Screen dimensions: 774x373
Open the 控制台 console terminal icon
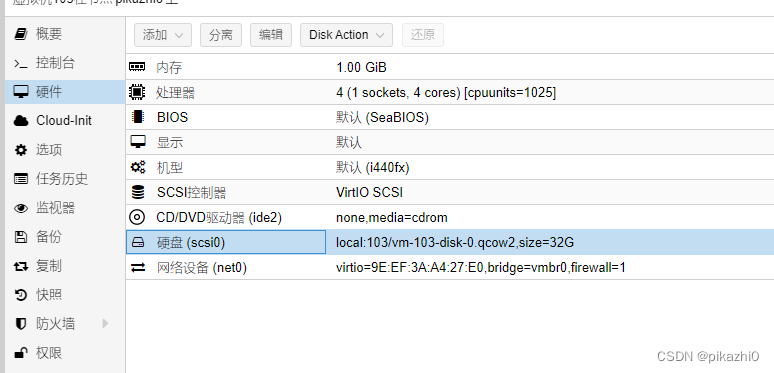pyautogui.click(x=21, y=63)
